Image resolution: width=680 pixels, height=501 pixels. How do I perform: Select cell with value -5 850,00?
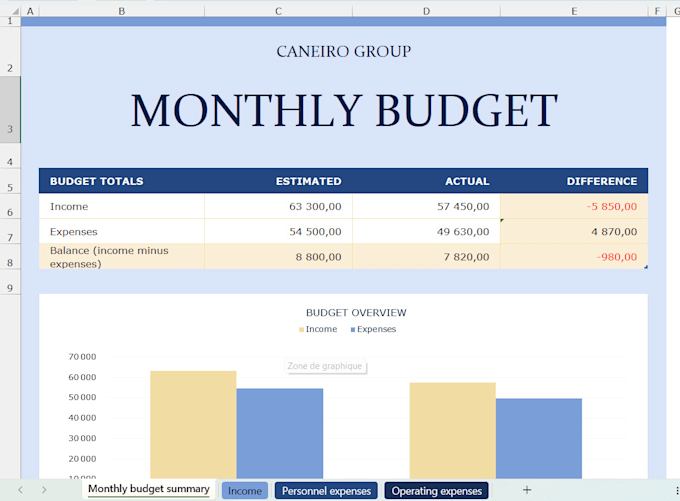(x=574, y=206)
